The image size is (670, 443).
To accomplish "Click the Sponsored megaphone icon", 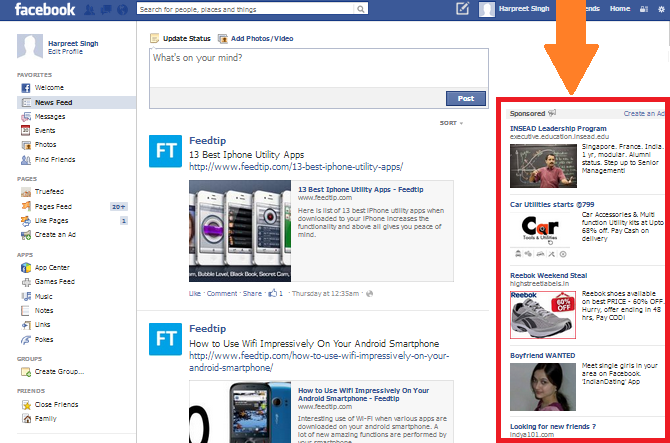I will [552, 113].
